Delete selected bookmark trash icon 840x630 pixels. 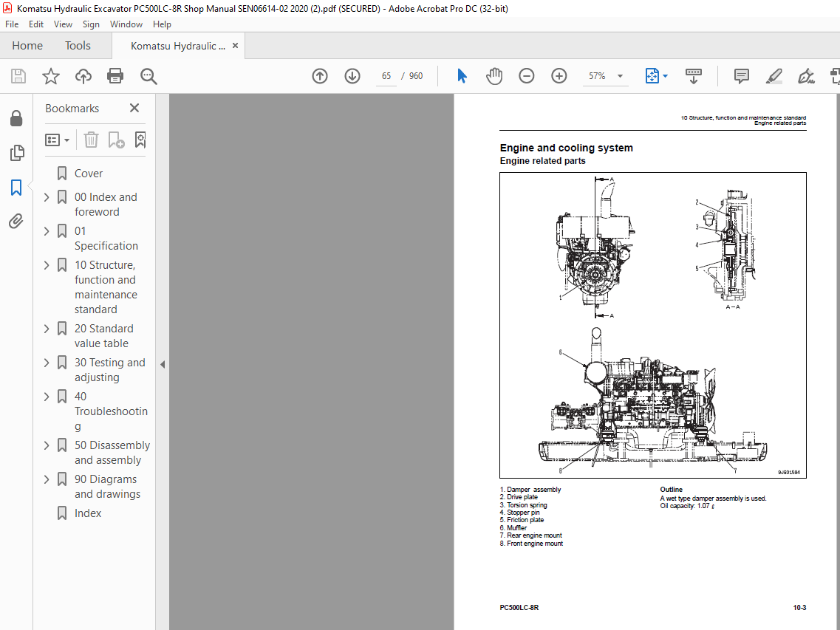[x=91, y=140]
